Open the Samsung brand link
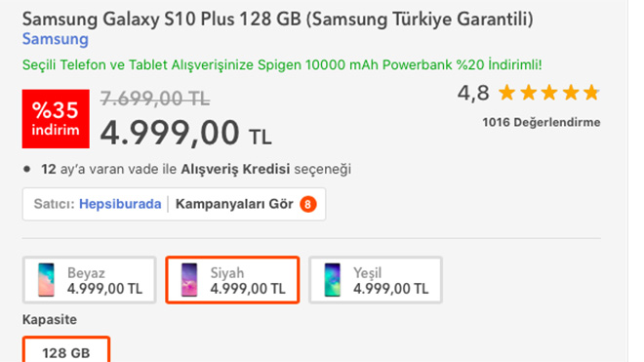 pyautogui.click(x=55, y=39)
